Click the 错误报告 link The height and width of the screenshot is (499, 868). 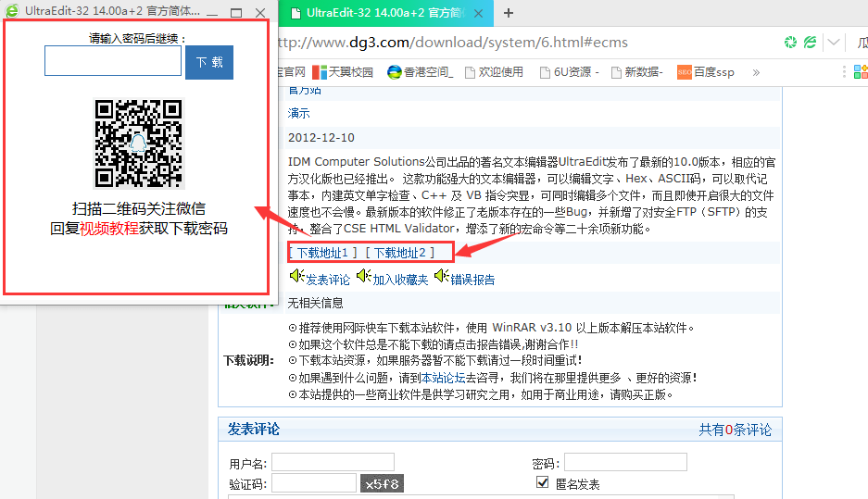(472, 280)
